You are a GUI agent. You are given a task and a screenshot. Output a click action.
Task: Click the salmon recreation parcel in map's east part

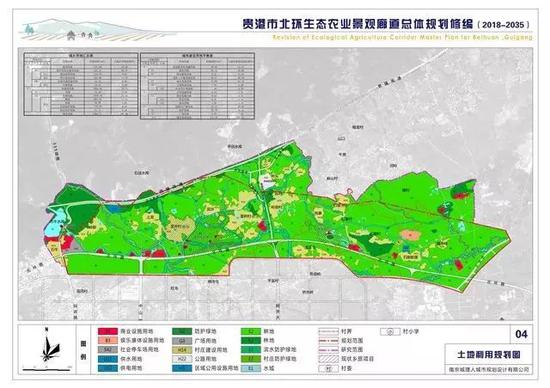(x=410, y=235)
